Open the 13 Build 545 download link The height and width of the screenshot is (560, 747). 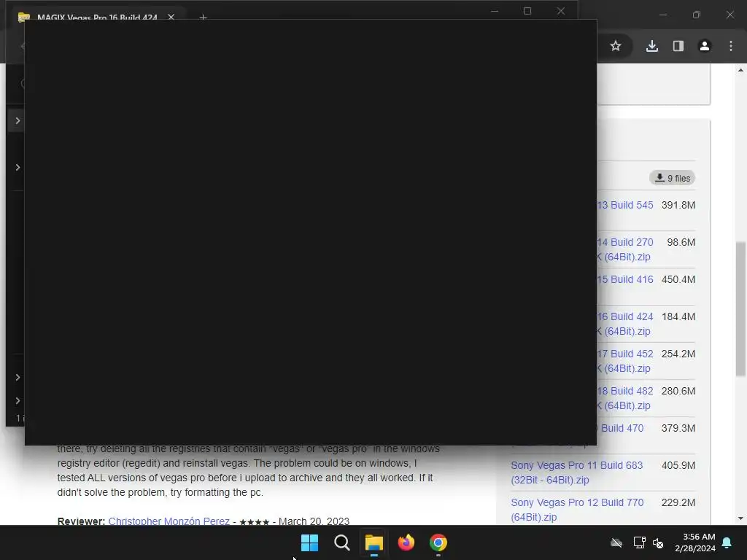pyautogui.click(x=625, y=205)
